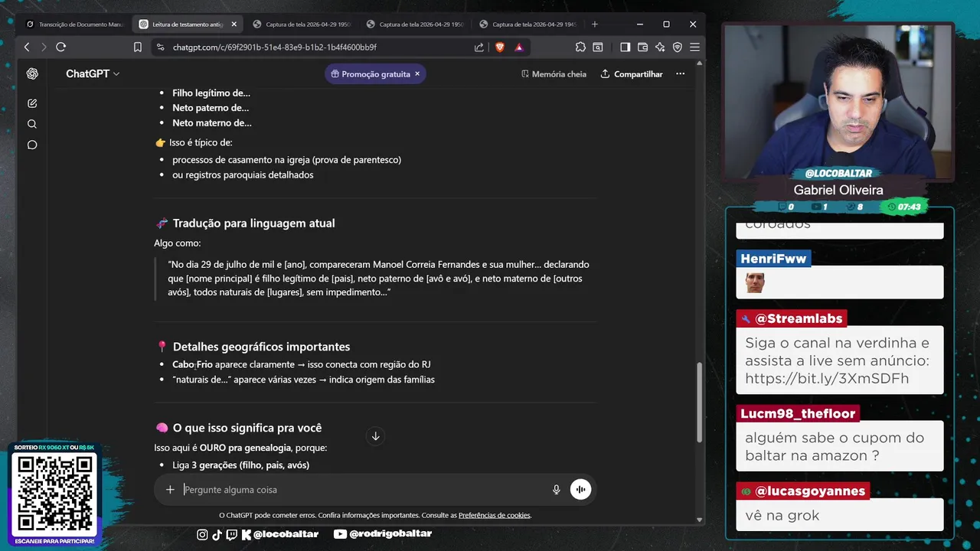Open the Captura de tela tab next to the Leitura de testamento tab
The image size is (980, 551).
click(x=301, y=24)
